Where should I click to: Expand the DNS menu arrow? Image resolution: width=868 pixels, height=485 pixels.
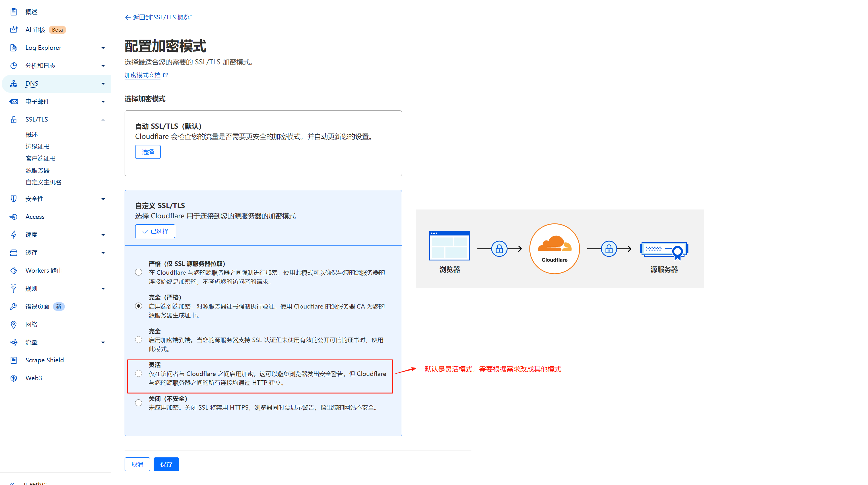[103, 84]
